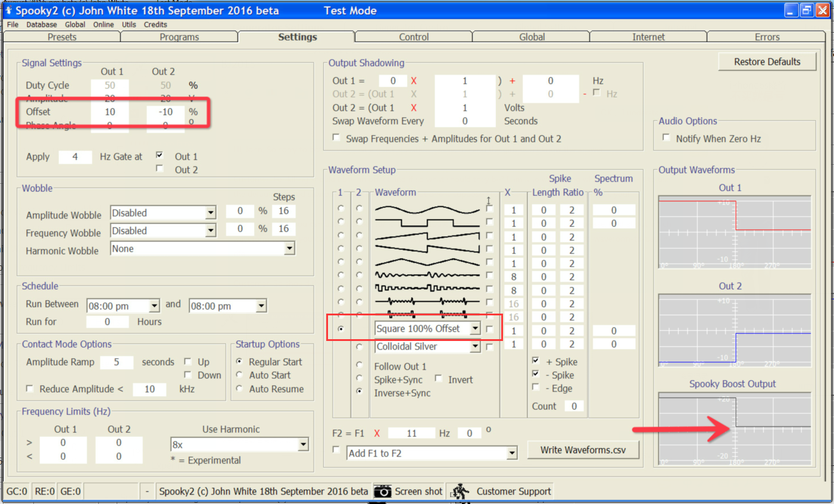Click the Restore Defaults button
Viewport: 834px width, 504px height.
coord(767,62)
